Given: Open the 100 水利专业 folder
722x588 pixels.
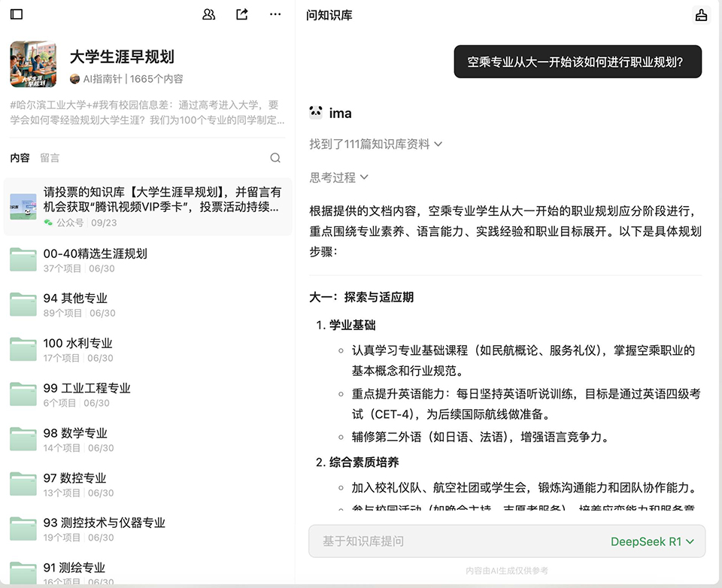Looking at the screenshot, I should point(78,343).
